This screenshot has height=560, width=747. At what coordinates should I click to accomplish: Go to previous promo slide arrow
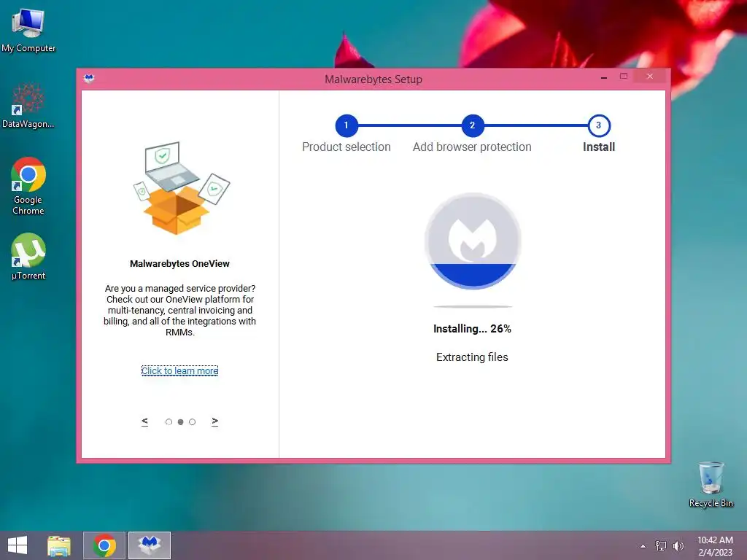145,421
